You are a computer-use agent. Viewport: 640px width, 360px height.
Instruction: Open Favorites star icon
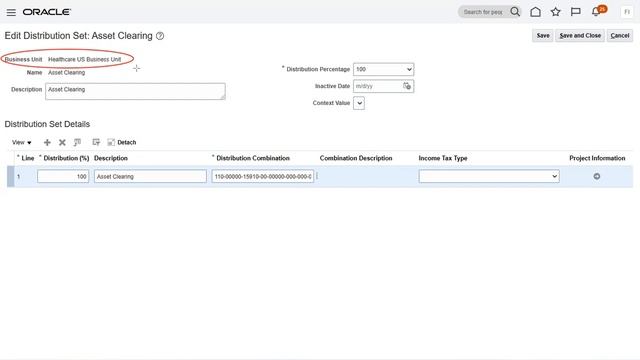556,12
